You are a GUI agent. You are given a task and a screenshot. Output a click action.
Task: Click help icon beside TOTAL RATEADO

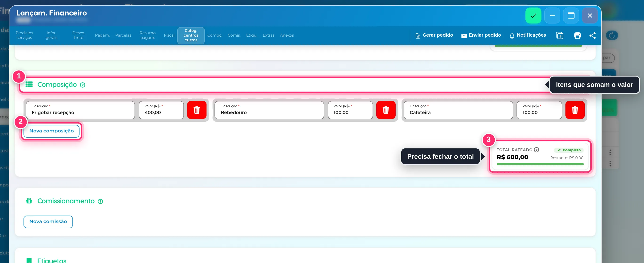tap(536, 150)
